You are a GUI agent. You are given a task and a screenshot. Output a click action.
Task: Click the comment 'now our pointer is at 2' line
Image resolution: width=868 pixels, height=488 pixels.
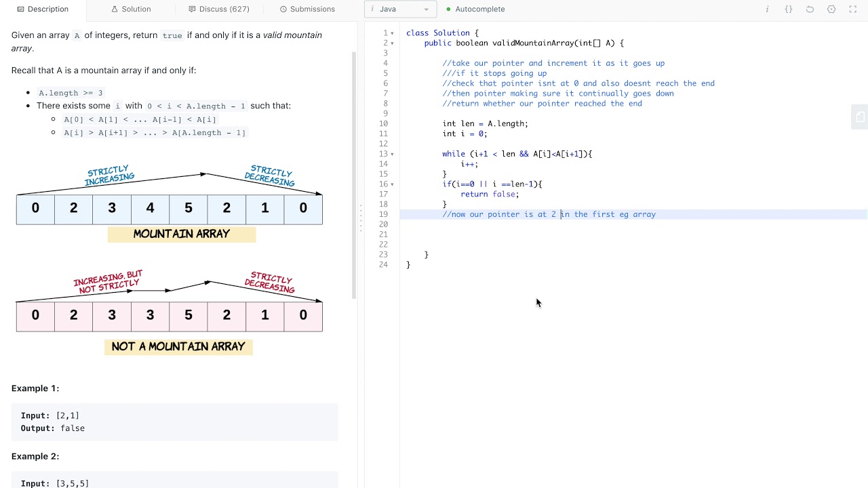pyautogui.click(x=549, y=214)
